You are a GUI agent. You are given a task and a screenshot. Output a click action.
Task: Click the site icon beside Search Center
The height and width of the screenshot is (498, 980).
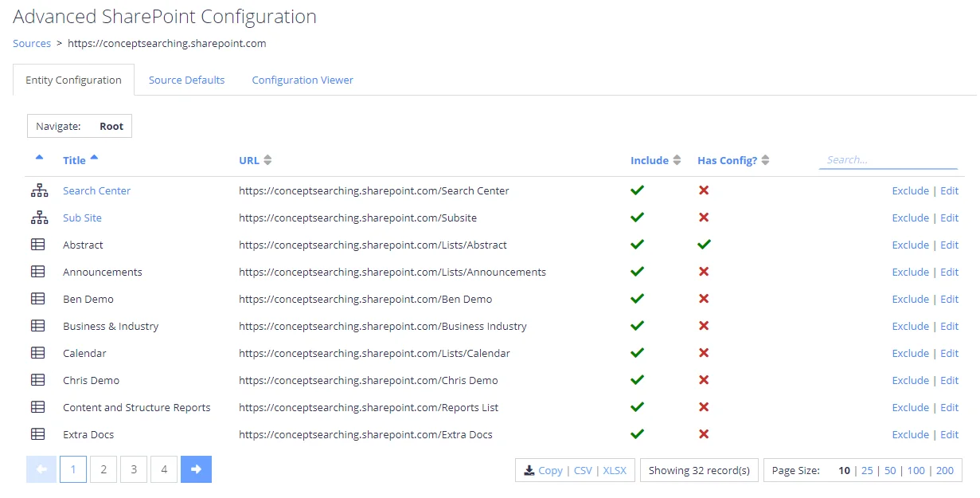tap(39, 191)
